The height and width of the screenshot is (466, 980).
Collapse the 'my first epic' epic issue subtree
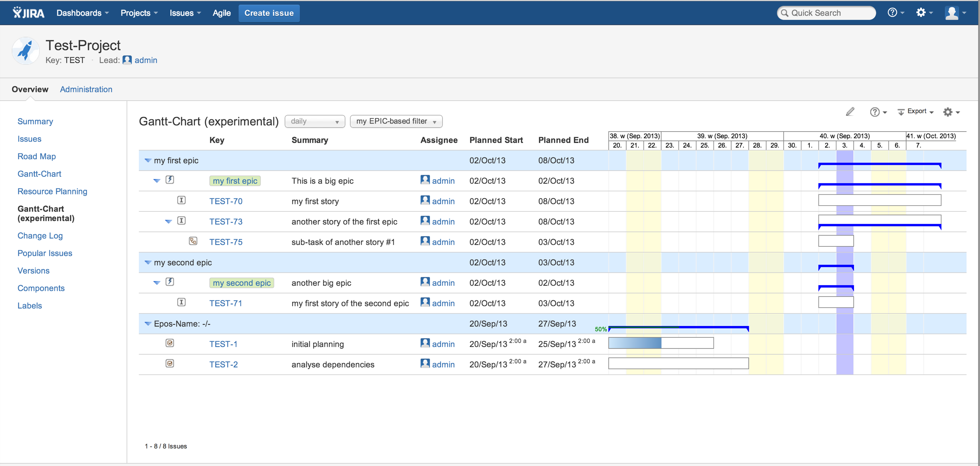[x=157, y=181]
